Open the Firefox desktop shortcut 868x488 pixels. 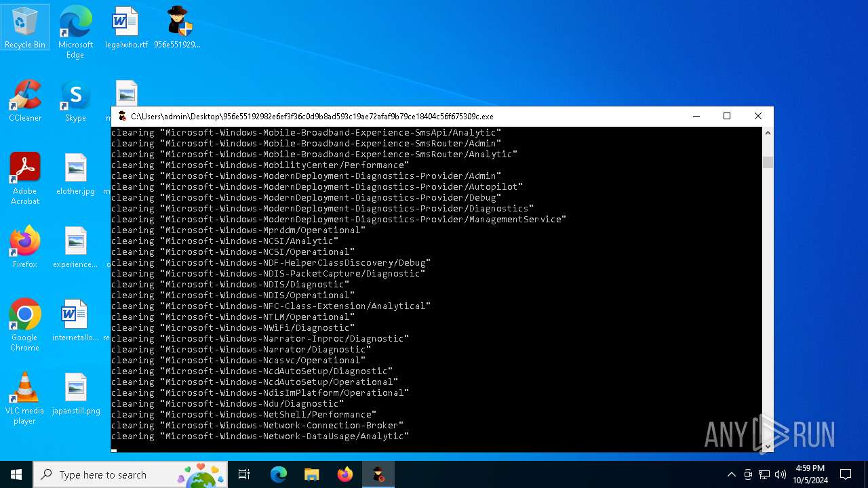25,247
